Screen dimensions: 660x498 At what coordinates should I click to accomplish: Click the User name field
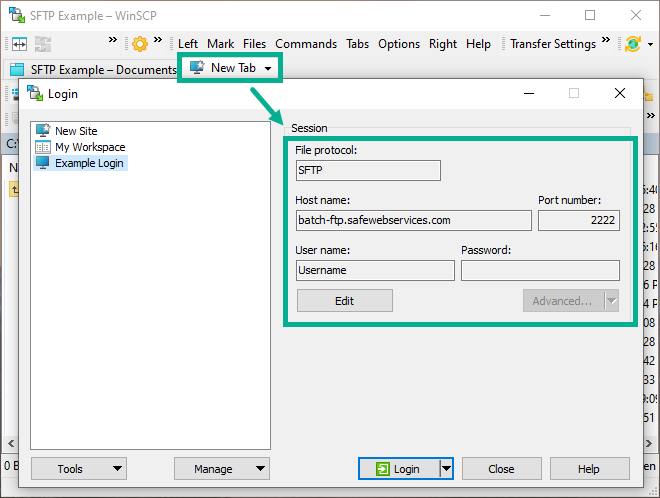tap(375, 270)
